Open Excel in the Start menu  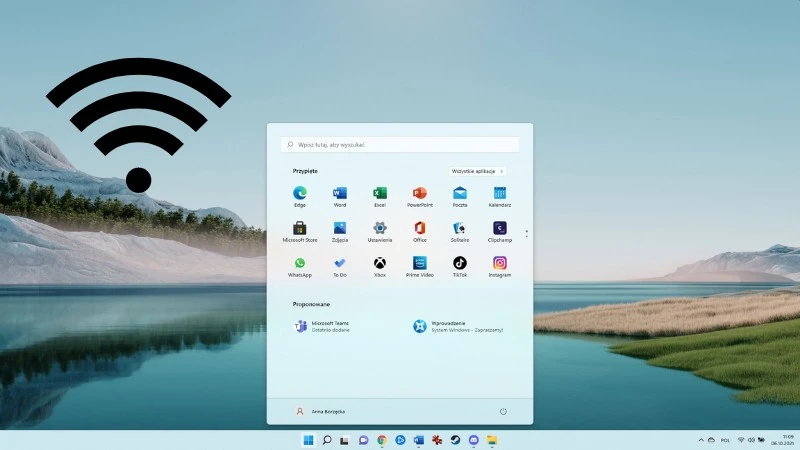380,196
